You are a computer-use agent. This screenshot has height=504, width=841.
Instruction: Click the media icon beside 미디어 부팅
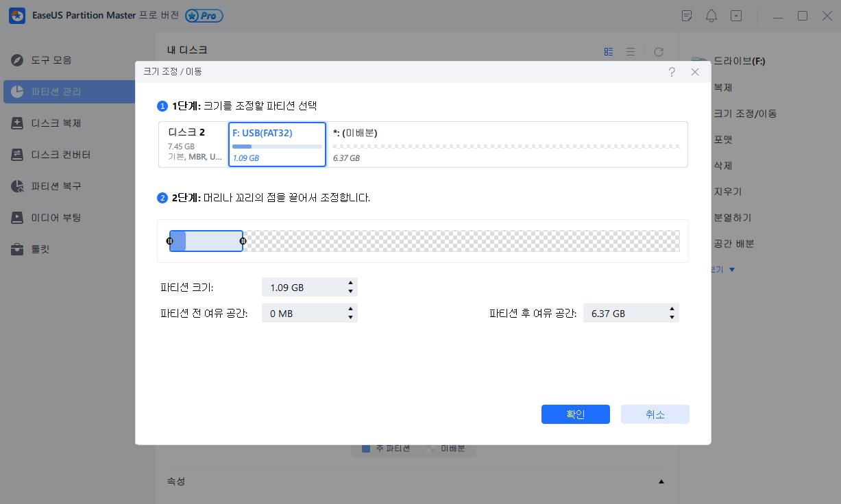click(17, 218)
